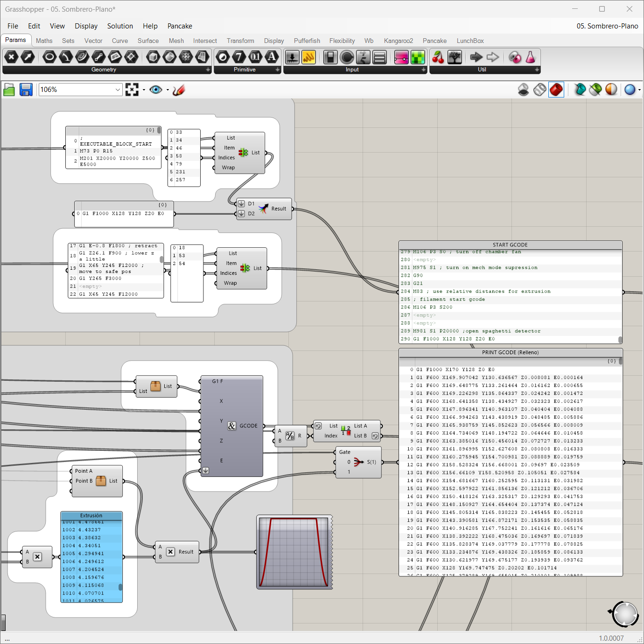Viewport: 644px width, 644px height.
Task: Click the Point parameter icon
Action: pos(12,57)
